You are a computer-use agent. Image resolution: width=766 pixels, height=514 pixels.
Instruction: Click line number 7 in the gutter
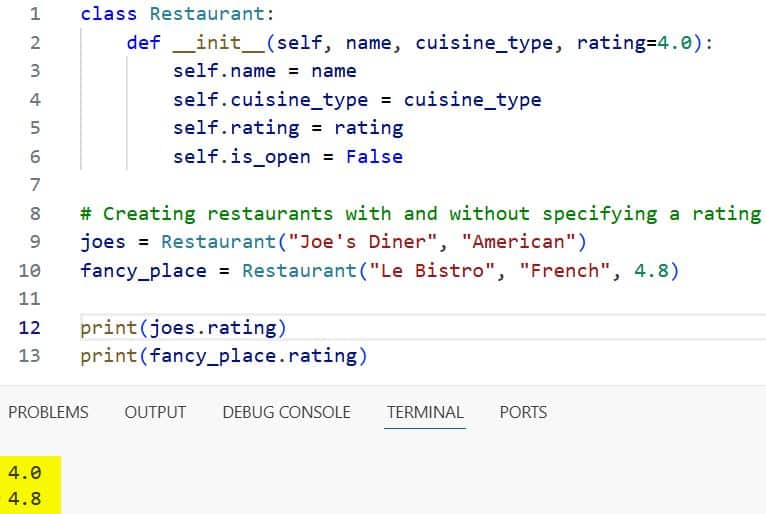point(35,185)
